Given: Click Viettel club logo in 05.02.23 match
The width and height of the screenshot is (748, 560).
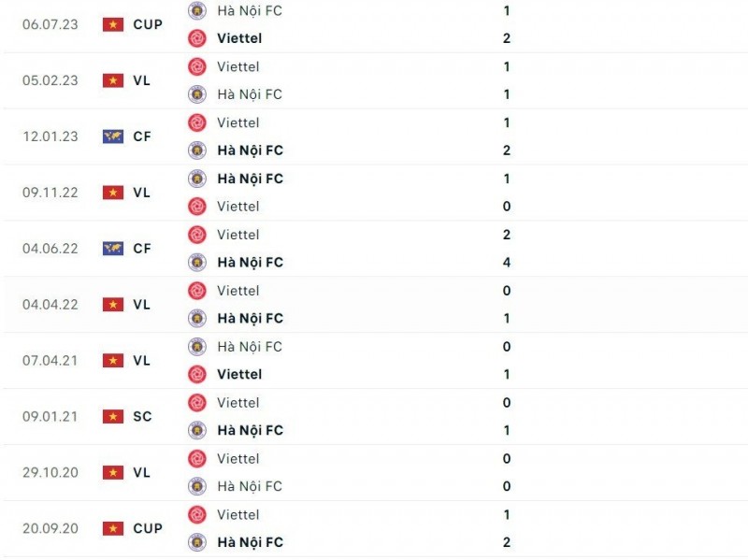Looking at the screenshot, I should click(x=197, y=66).
